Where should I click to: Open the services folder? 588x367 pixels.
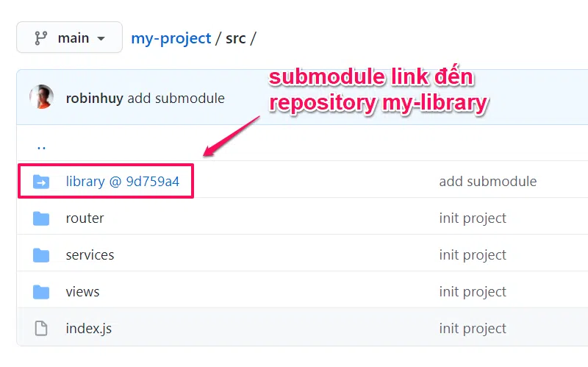pos(90,254)
